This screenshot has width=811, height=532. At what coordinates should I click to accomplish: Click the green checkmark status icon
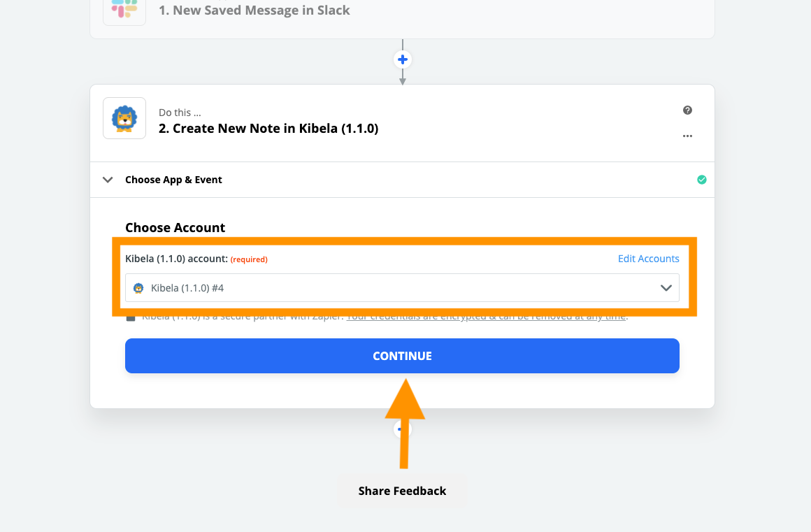701,180
